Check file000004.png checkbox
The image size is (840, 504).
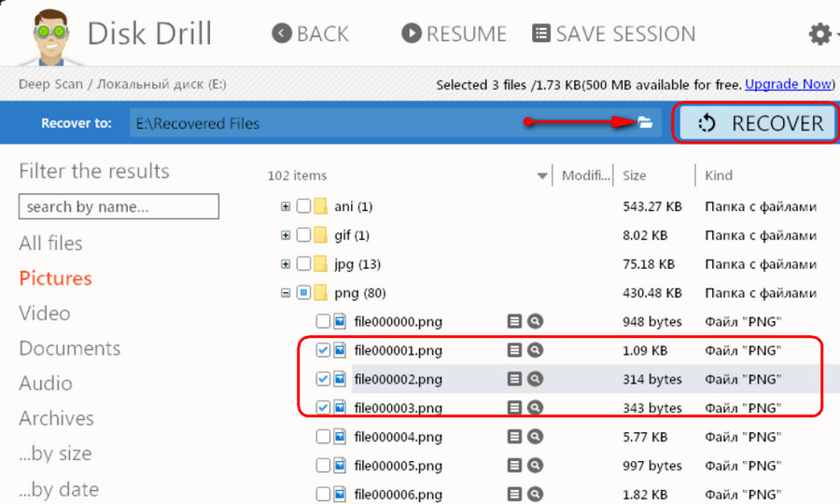tap(323, 437)
